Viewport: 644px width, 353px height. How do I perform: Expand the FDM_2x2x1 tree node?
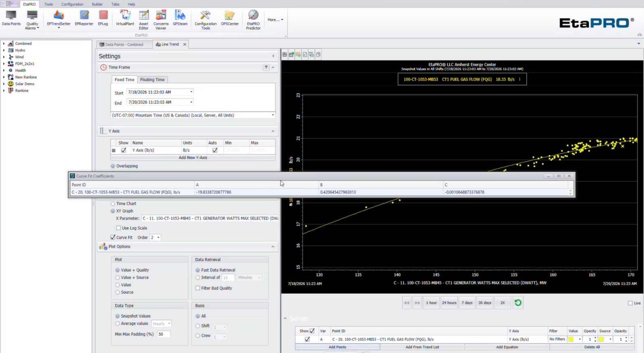4,64
